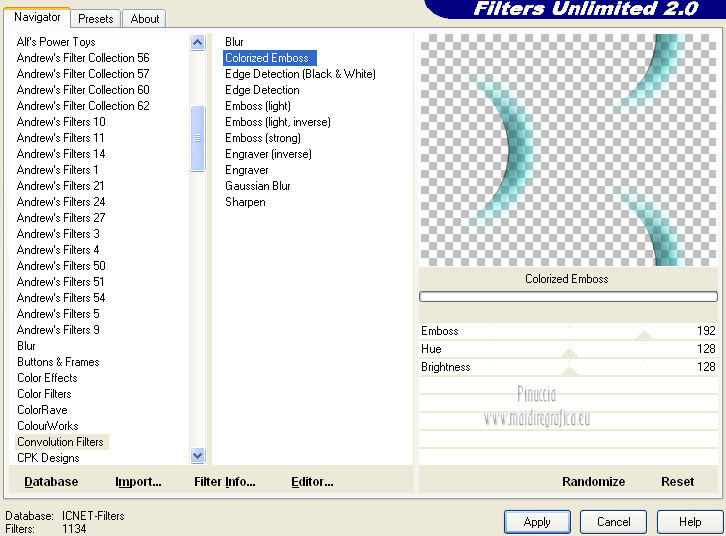Select Andrew's Filters 27
The image size is (726, 536).
[61, 218]
